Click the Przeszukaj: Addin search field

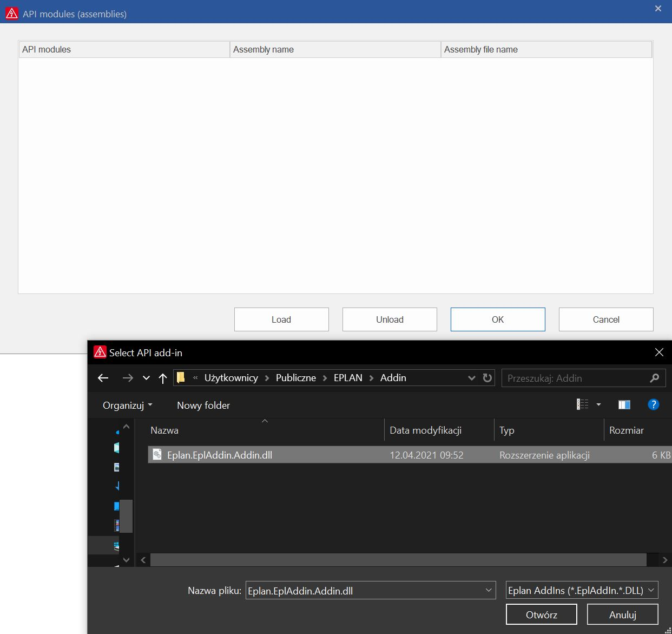pos(583,378)
